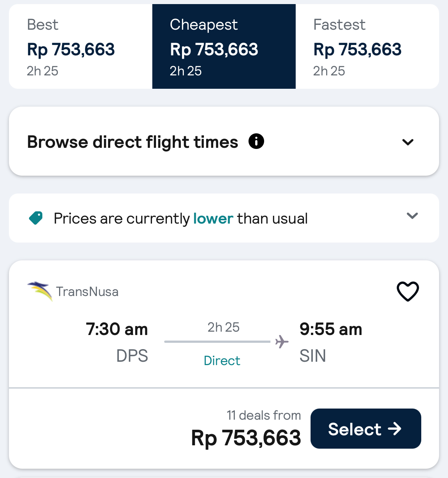Open the Fastest sorting tab
The image size is (448, 478).
[367, 47]
